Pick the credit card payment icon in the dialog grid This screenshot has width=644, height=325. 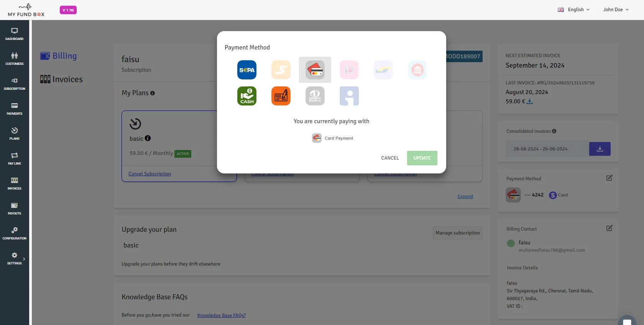tap(315, 70)
